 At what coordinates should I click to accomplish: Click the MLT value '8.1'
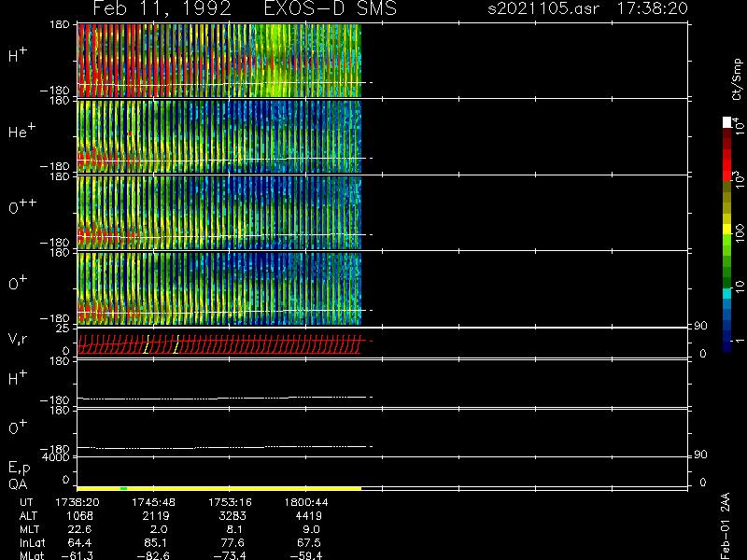point(234,529)
